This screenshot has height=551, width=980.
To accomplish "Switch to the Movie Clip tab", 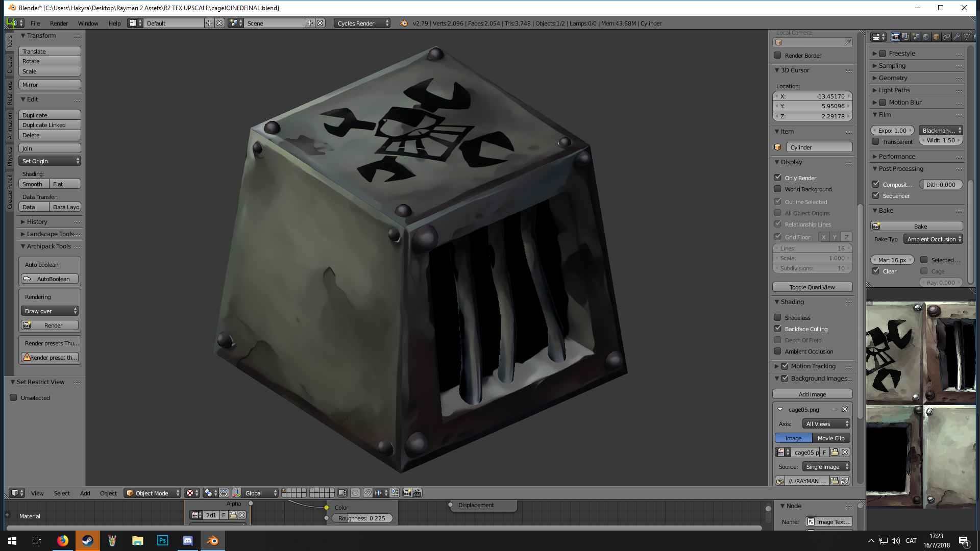I will (831, 438).
